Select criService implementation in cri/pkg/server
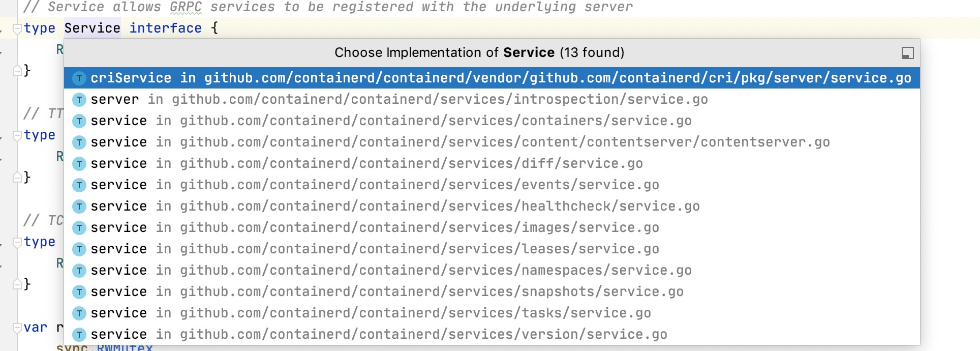 tap(492, 78)
